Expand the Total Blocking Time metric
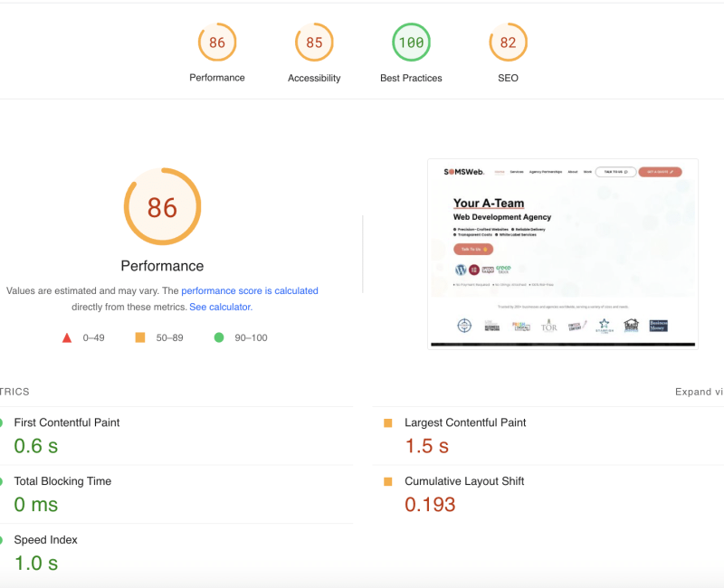The height and width of the screenshot is (588, 724). pyautogui.click(x=62, y=481)
